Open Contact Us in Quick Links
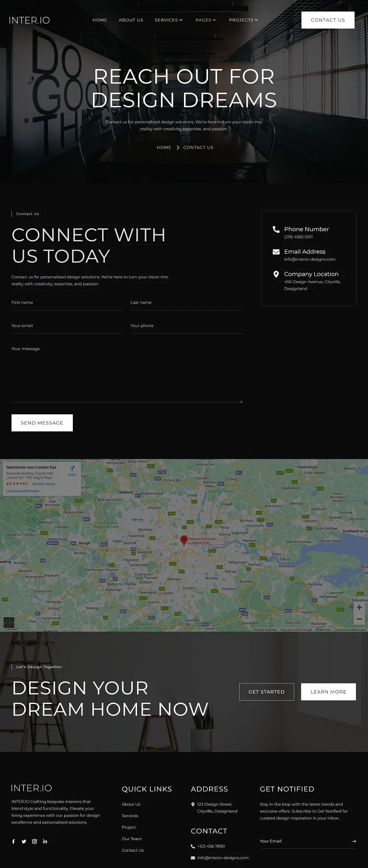 (133, 850)
